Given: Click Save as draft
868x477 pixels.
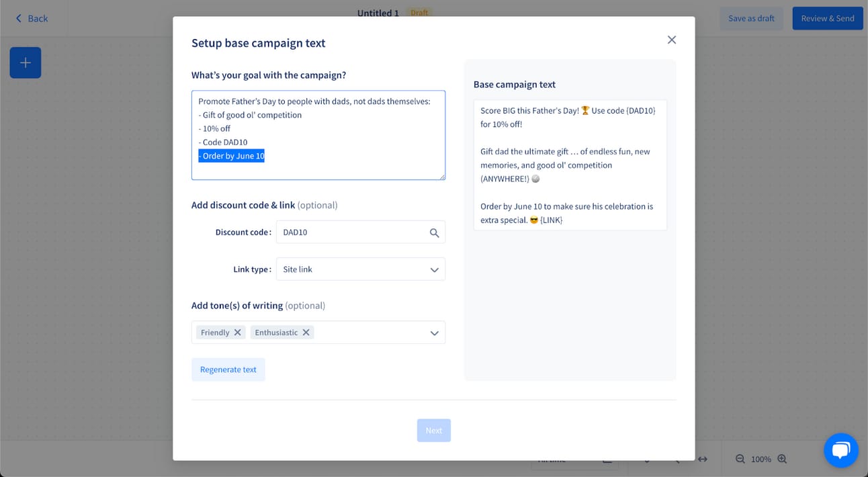Looking at the screenshot, I should coord(751,18).
